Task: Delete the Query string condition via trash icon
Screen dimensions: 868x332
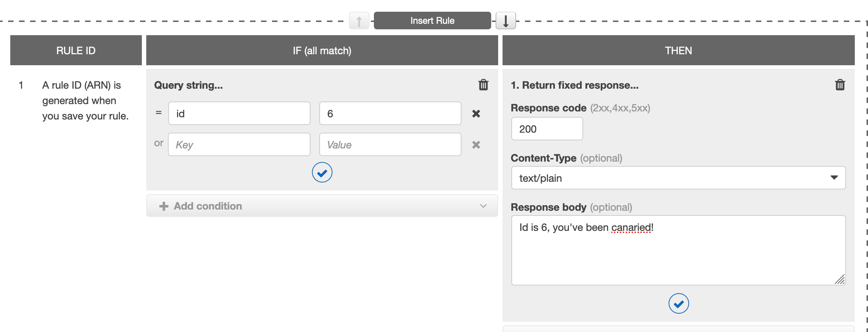Action: pos(483,85)
